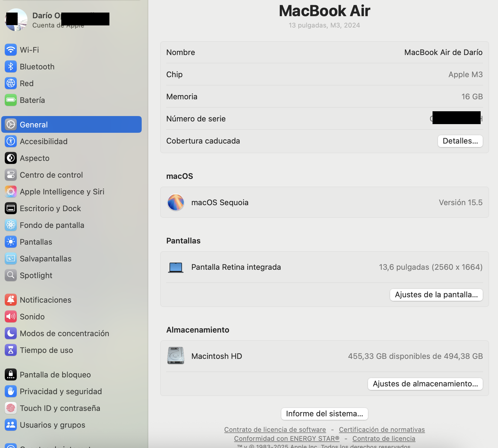Click the Macintosh HD label
This screenshot has width=498, height=448.
coord(217,356)
